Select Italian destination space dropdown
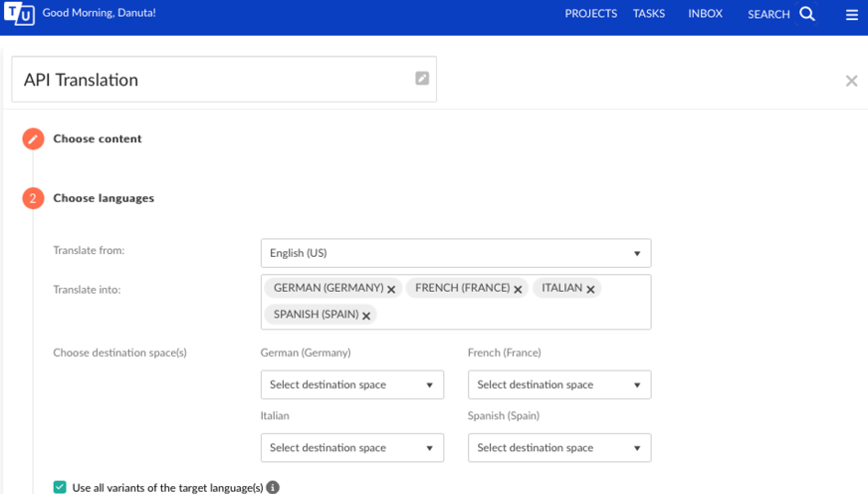The image size is (868, 494). point(351,448)
